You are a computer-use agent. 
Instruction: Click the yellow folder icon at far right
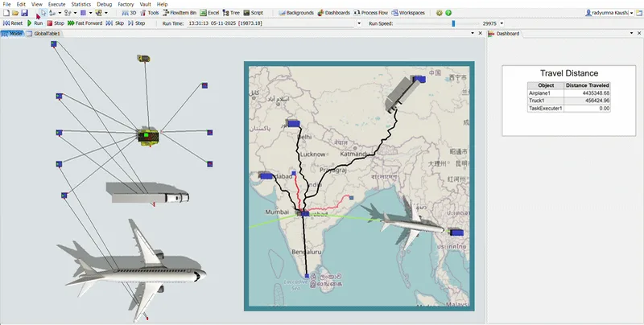tap(638, 13)
